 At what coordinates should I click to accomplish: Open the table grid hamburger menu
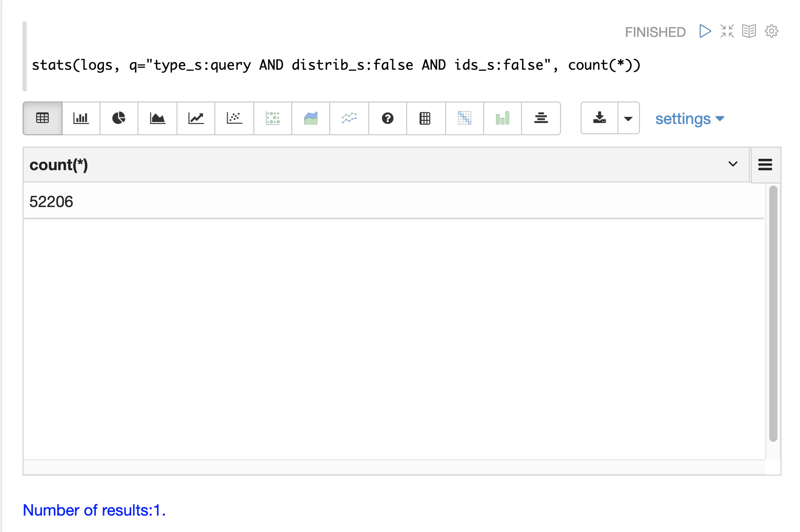765,165
